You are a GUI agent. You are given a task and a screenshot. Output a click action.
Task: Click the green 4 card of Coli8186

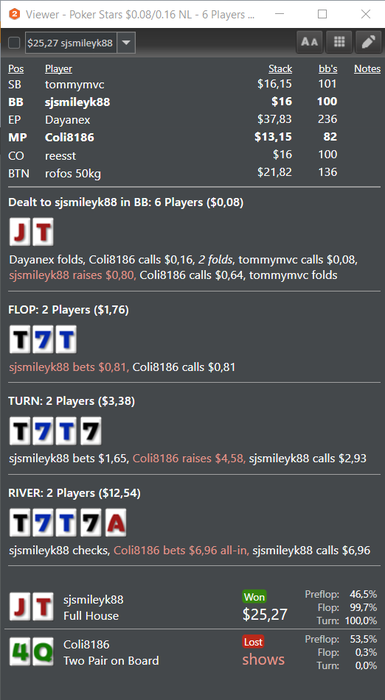20,652
